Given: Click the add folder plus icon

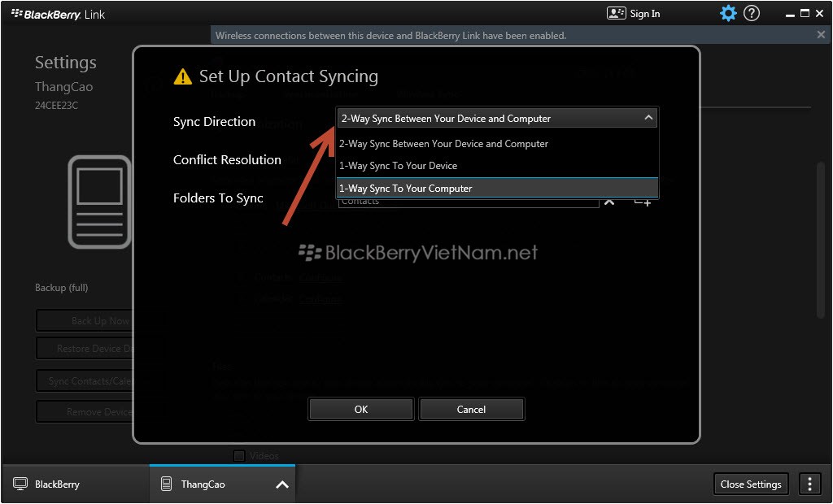Looking at the screenshot, I should point(642,202).
